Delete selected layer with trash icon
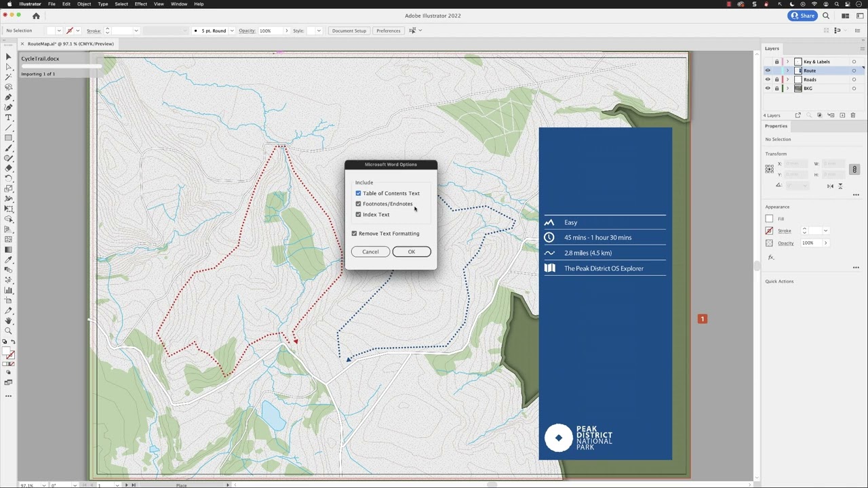The height and width of the screenshot is (488, 868). (853, 115)
